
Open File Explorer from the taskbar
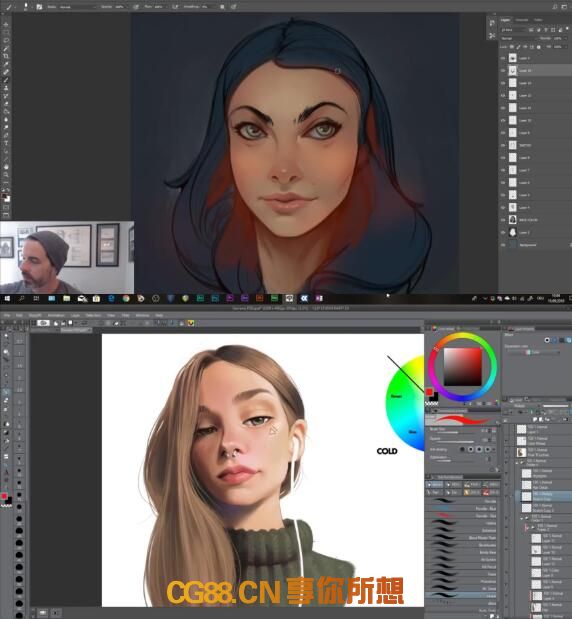(66, 298)
